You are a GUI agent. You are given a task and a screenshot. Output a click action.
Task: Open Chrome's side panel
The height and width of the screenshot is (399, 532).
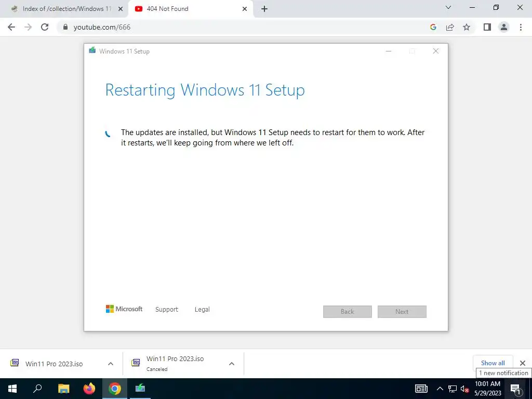(487, 27)
